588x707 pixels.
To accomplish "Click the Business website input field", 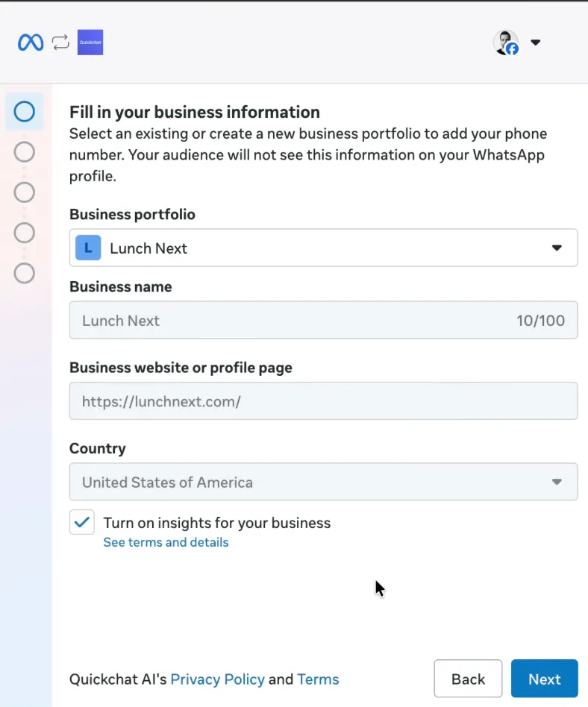I will [323, 400].
